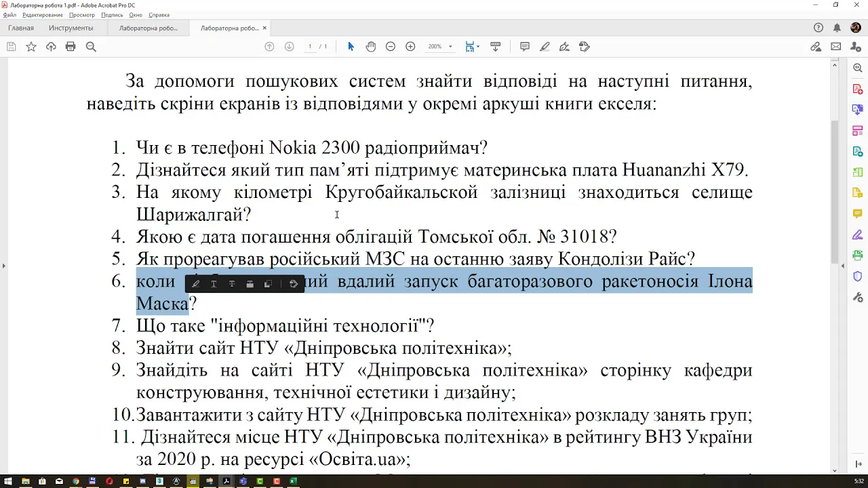Click the share link icon

(x=816, y=47)
